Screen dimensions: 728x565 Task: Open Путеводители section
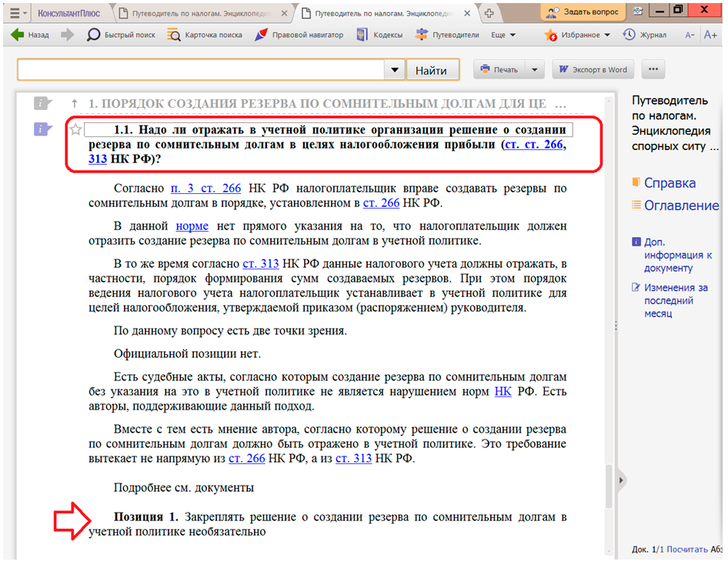(447, 35)
